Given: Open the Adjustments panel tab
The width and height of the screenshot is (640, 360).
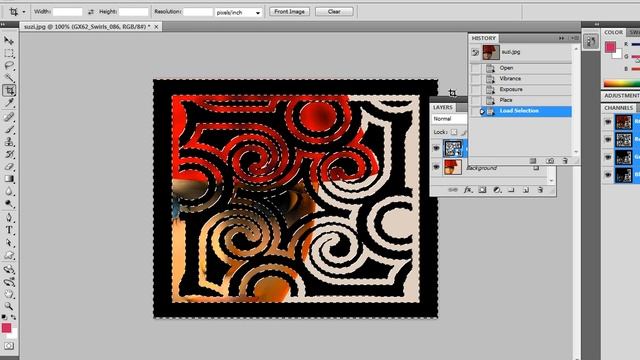Looking at the screenshot, I should (622, 96).
